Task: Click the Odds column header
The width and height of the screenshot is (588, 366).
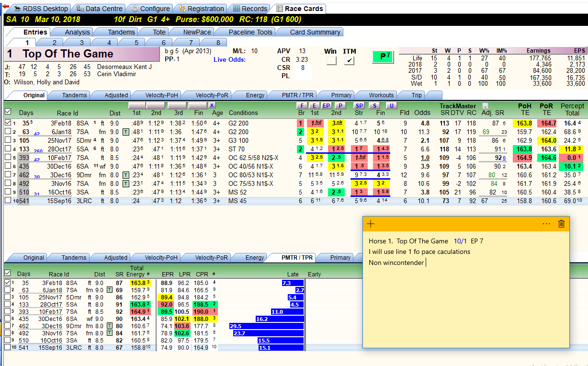Action: 422,113
